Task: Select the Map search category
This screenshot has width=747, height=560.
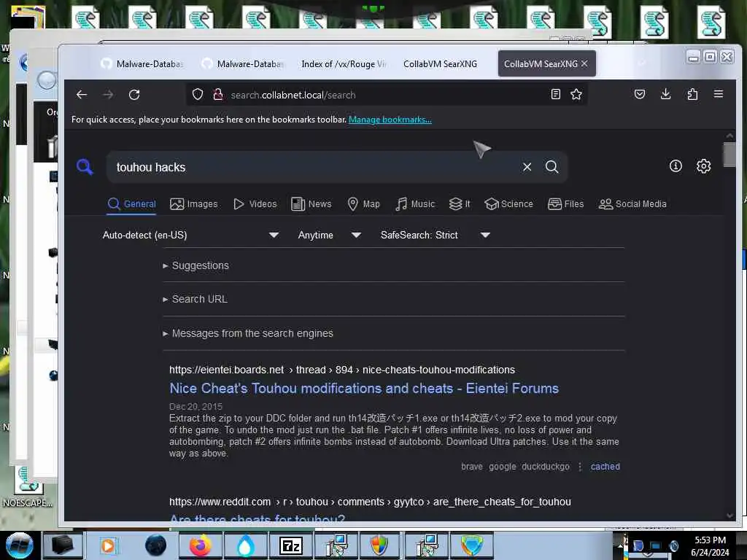Action: tap(363, 204)
